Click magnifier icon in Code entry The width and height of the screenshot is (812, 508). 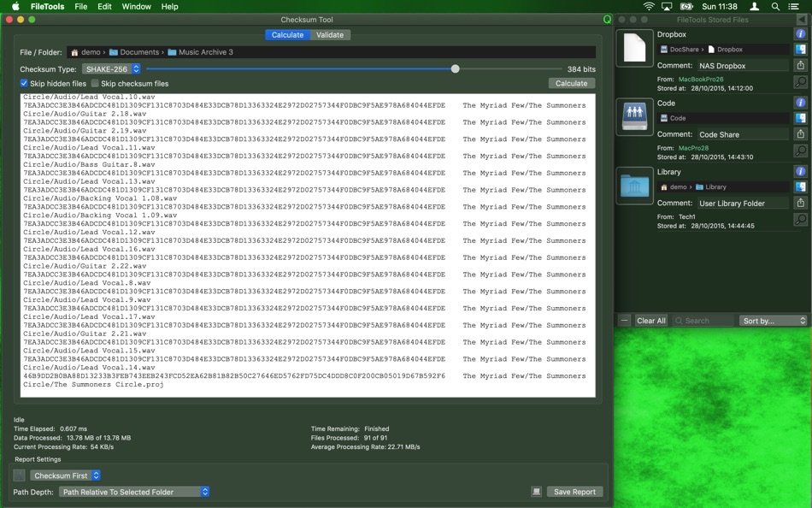(x=800, y=151)
